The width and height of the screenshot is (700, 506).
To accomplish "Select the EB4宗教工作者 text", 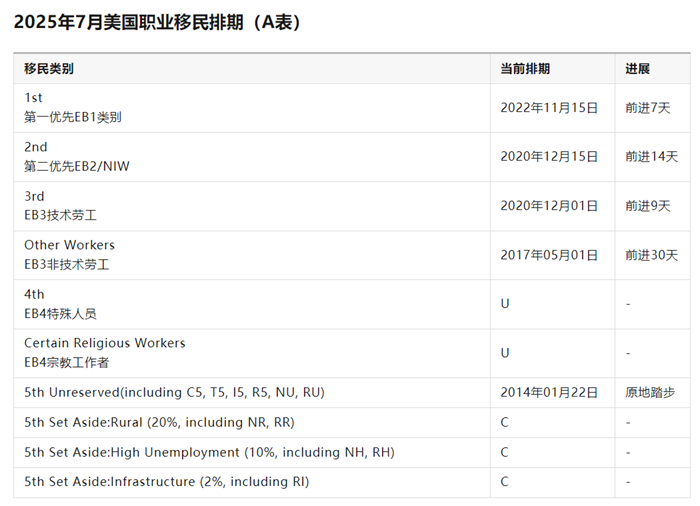I will 67,362.
